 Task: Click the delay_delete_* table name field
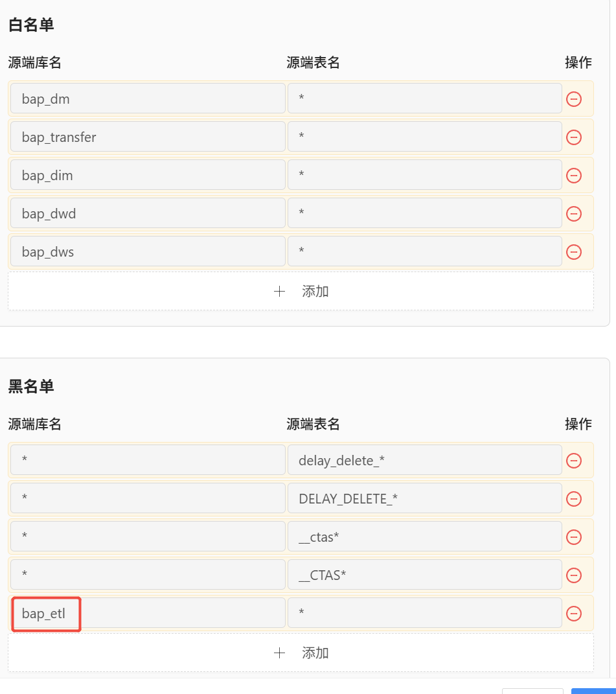point(425,460)
